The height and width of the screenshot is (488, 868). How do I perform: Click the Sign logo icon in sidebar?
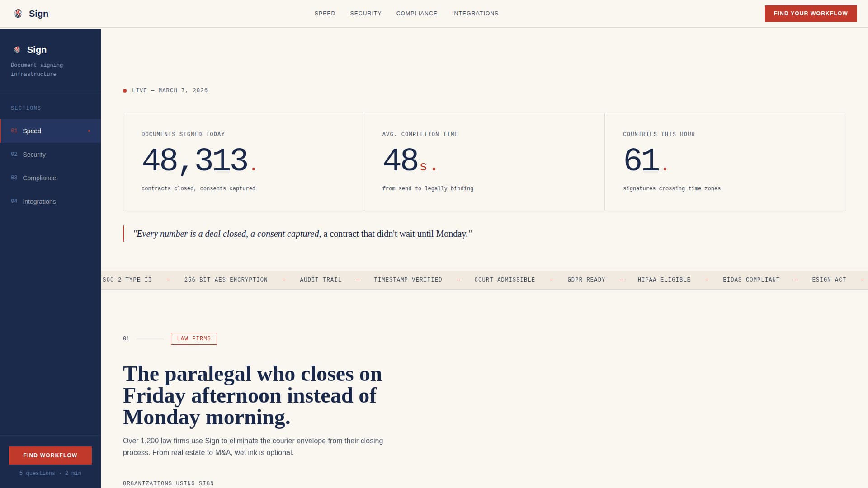(17, 50)
